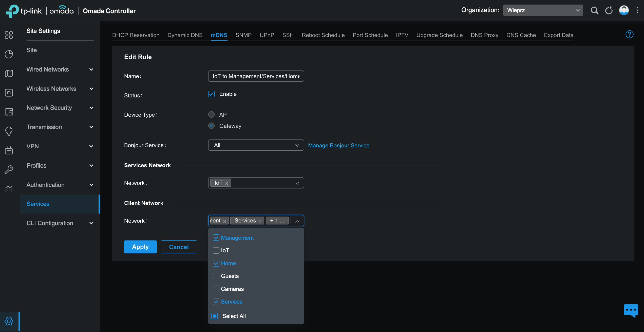644x332 pixels.
Task: Switch to IPTV tab
Action: tap(402, 35)
